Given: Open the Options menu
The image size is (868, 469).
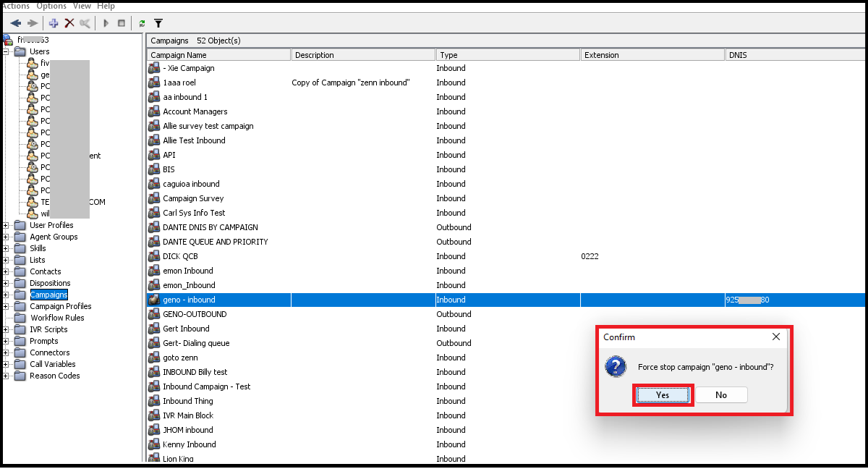Looking at the screenshot, I should (51, 6).
